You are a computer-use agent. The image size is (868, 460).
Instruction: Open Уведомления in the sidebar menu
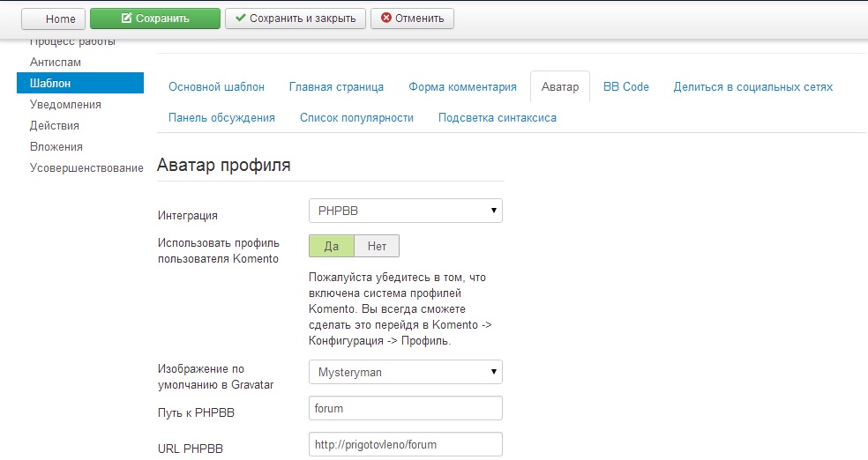65,105
